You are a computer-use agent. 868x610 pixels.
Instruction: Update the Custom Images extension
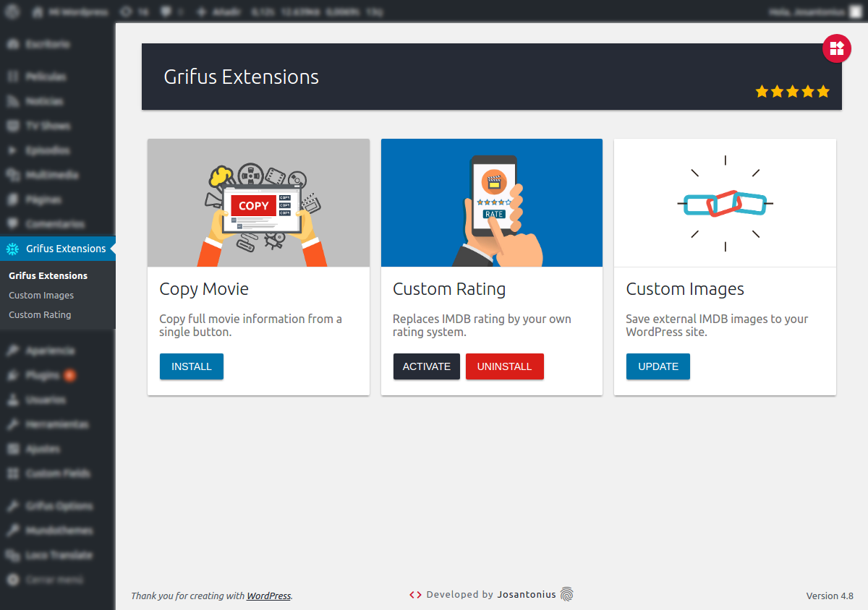[x=658, y=366]
